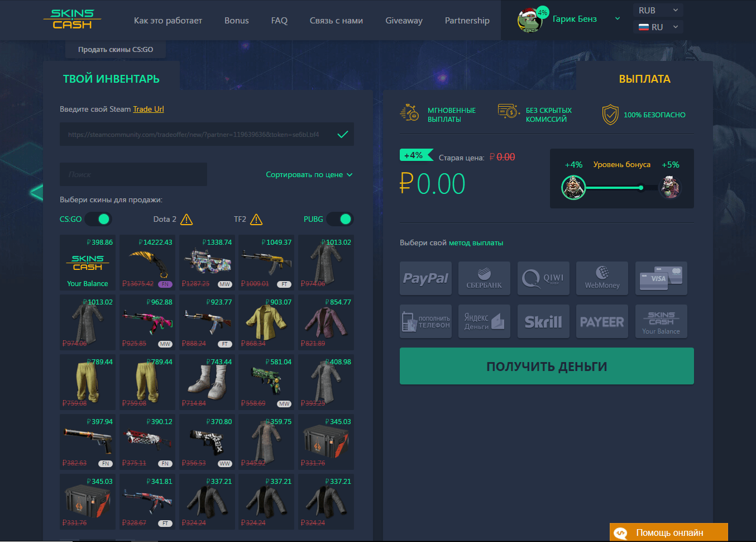Image resolution: width=756 pixels, height=542 pixels.
Task: Select the pink jacket priced 854.77
Action: click(x=326, y=322)
